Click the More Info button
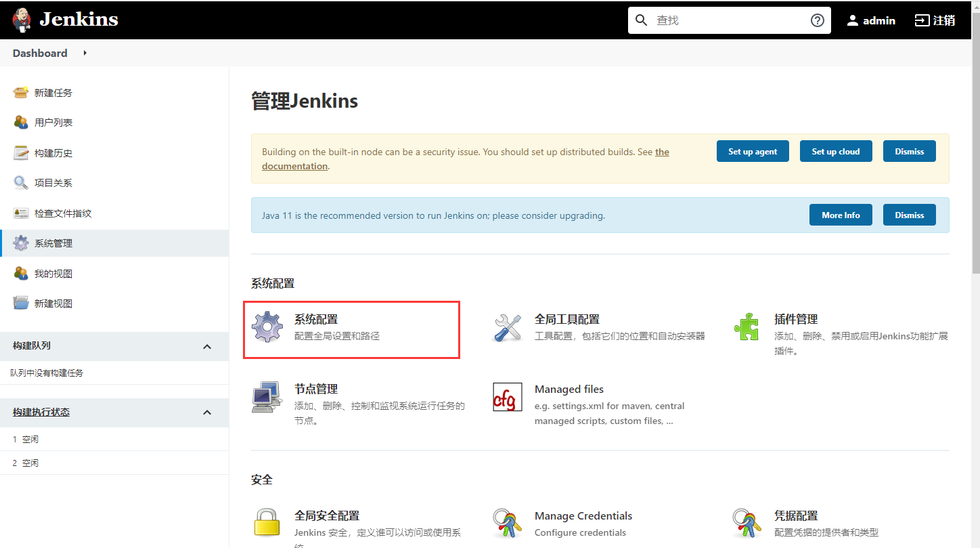The image size is (980, 548). 841,215
